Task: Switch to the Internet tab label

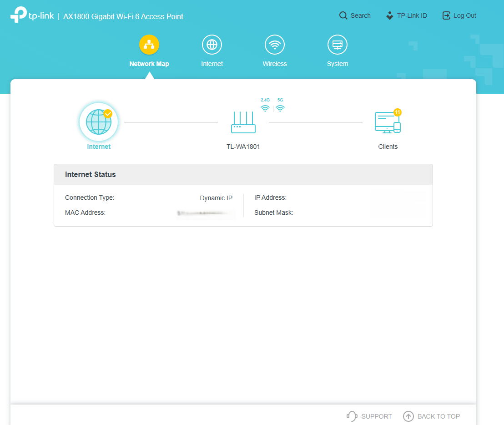Action: click(212, 64)
